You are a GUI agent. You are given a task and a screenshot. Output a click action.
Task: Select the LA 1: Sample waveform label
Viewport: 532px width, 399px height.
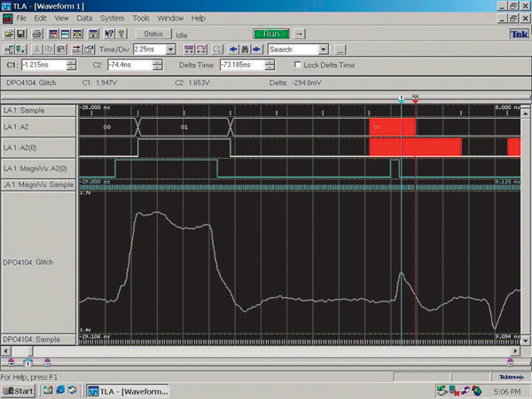(x=38, y=111)
